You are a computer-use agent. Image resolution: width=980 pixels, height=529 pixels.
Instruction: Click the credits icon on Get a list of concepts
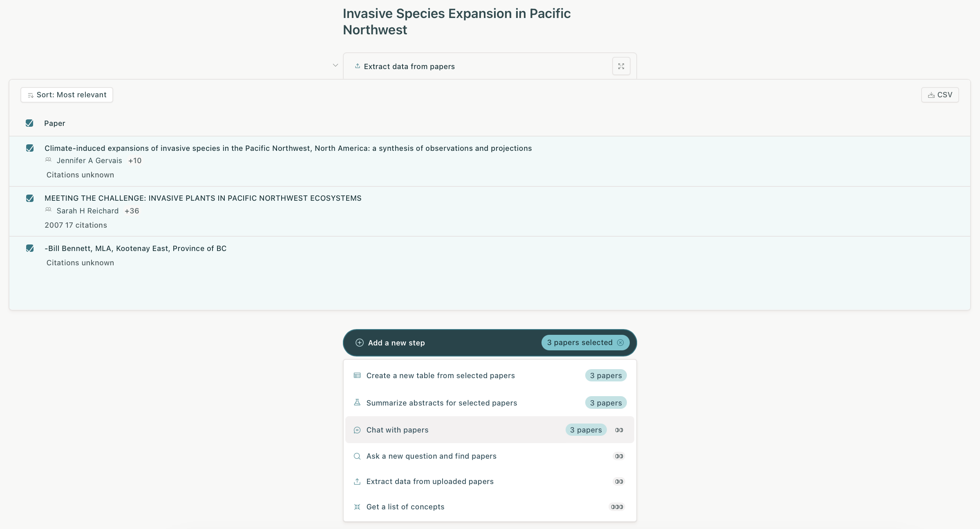click(x=617, y=507)
